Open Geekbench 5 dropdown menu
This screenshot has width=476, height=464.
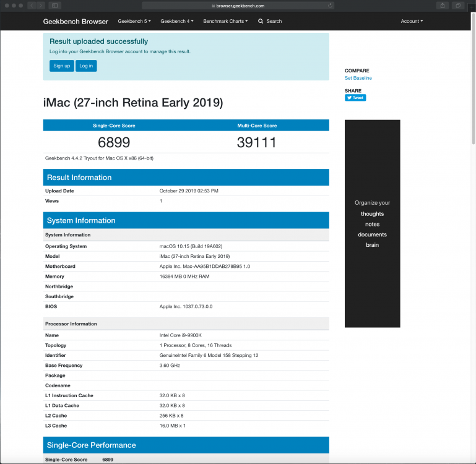tap(134, 21)
